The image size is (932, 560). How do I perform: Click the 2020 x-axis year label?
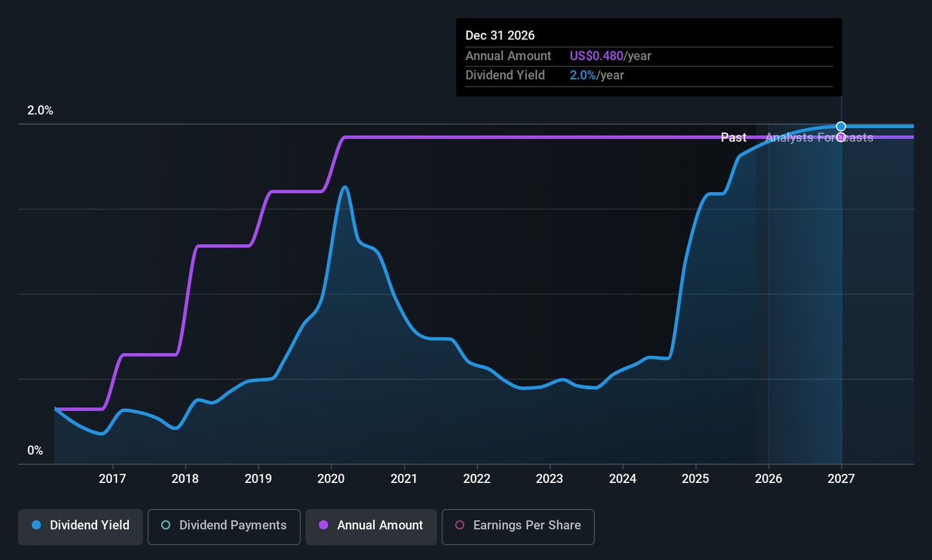(x=331, y=479)
